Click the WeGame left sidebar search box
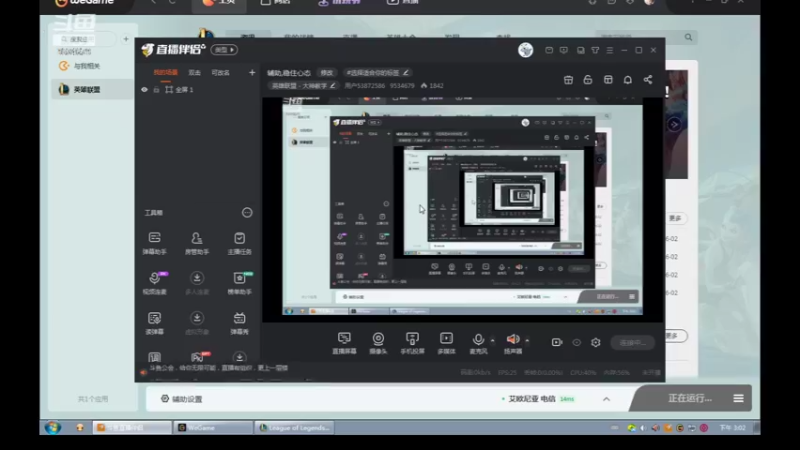Viewport: 800px width, 450px height. [85, 39]
